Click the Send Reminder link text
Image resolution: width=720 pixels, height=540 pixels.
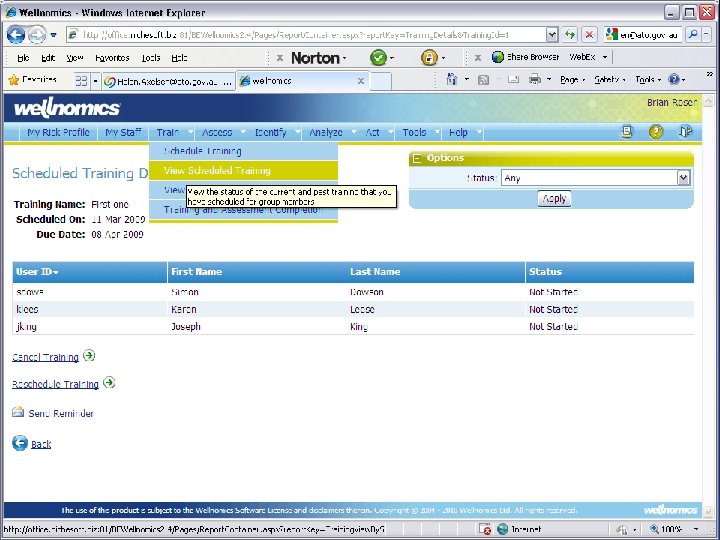pyautogui.click(x=61, y=414)
